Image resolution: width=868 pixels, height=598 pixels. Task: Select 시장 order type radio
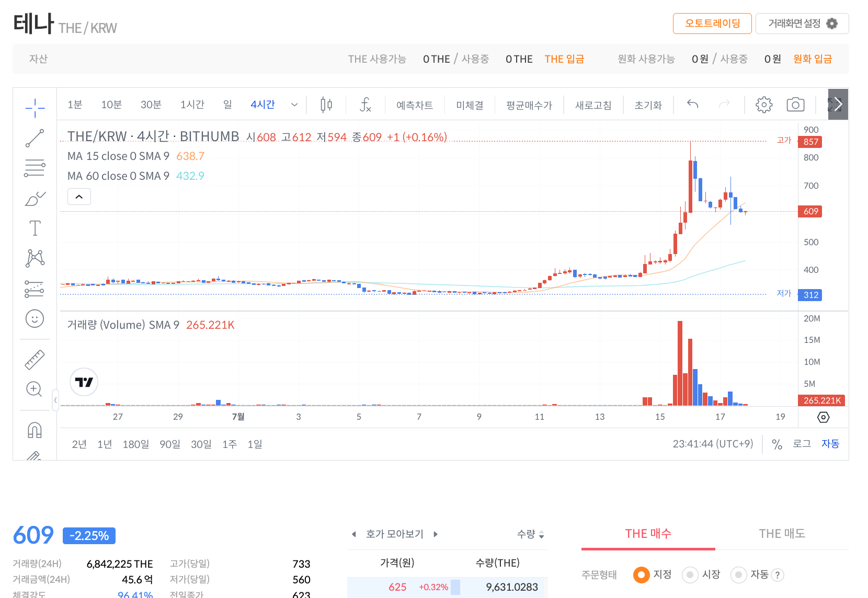(x=690, y=575)
